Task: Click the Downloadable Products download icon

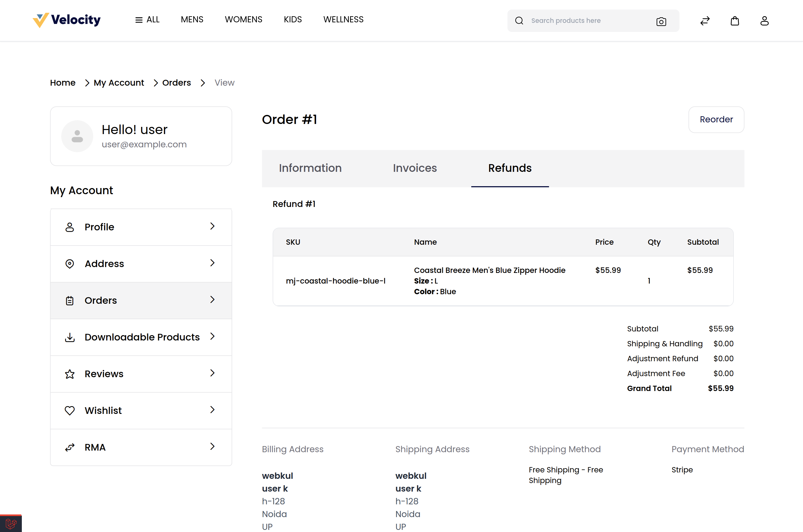Action: [69, 337]
